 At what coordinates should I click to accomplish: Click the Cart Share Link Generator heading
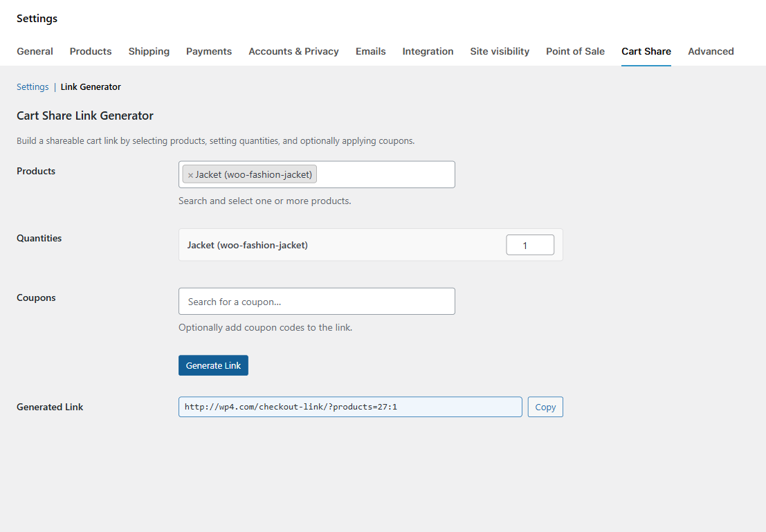pyautogui.click(x=85, y=116)
